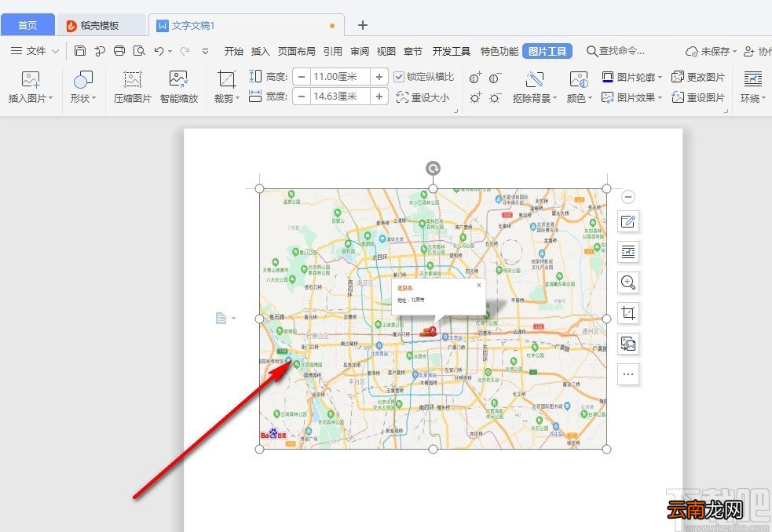This screenshot has width=772, height=532.
Task: Click the picture-to-text convert side icon
Action: [x=628, y=344]
